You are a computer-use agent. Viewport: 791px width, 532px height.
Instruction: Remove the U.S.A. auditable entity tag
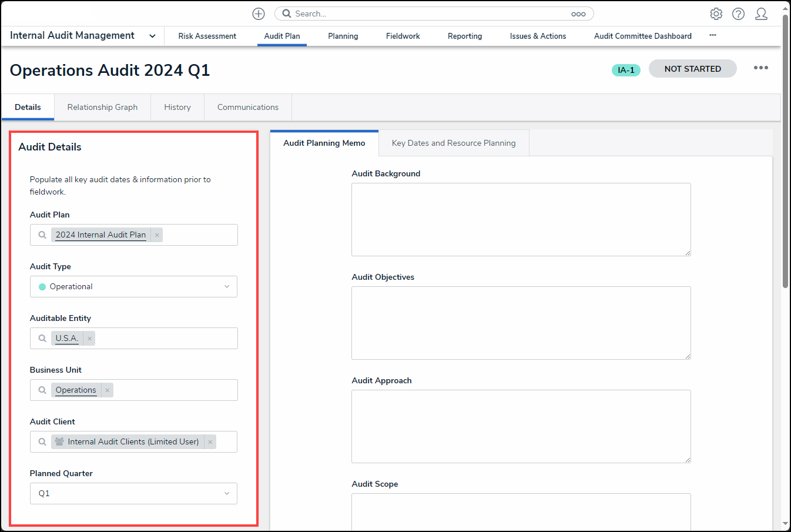point(89,339)
